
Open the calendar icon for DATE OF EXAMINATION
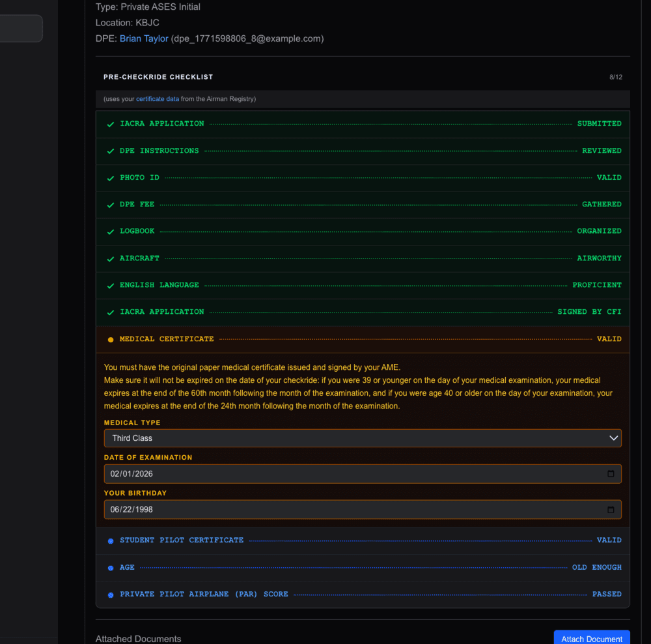611,473
